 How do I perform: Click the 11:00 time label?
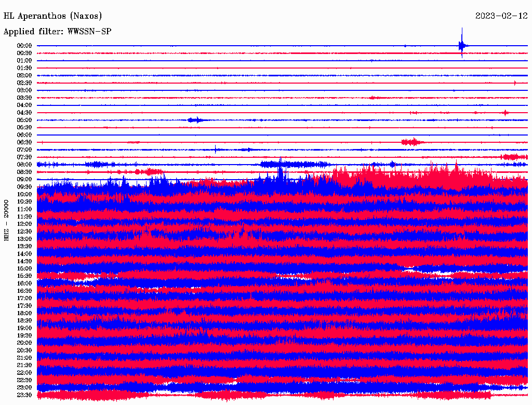coord(24,209)
